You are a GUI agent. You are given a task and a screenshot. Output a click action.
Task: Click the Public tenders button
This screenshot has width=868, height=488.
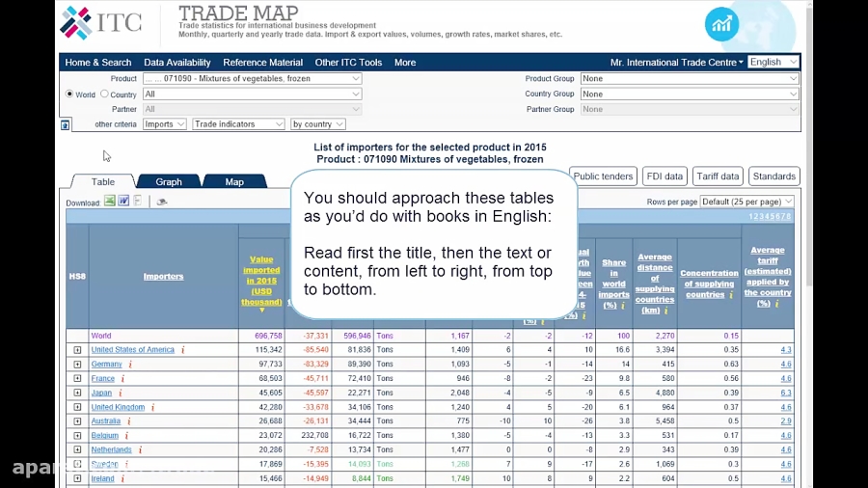(x=603, y=176)
